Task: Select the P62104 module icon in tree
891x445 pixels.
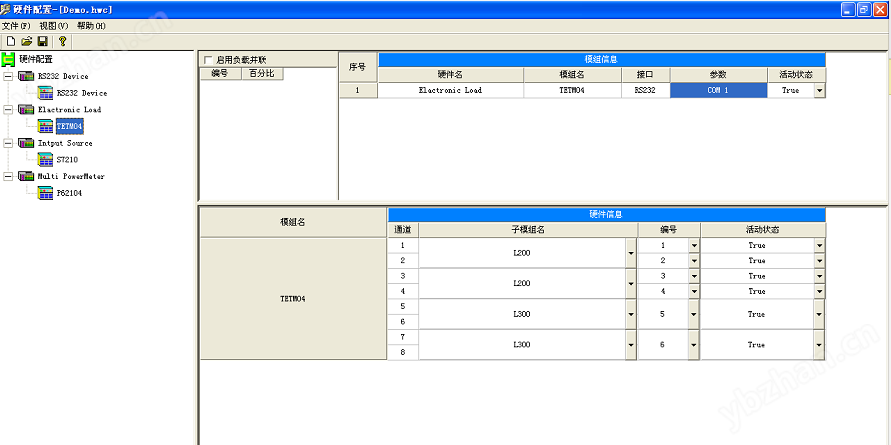Action: coord(45,193)
